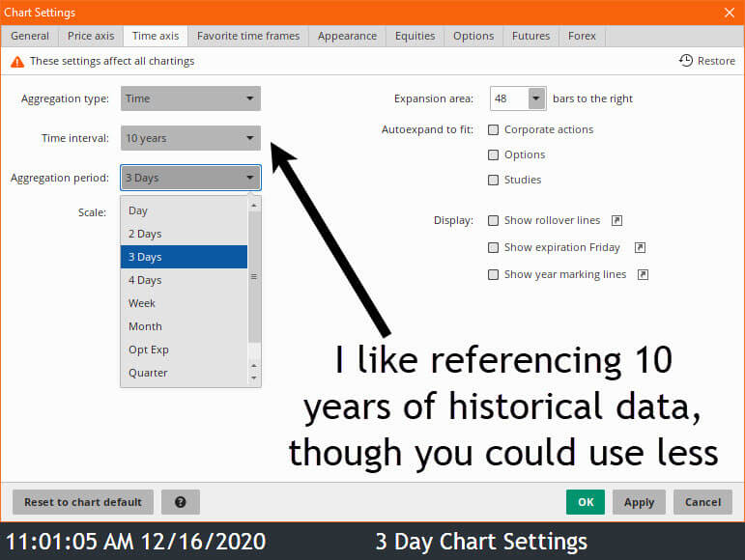Click Reset to chart default button
The width and height of the screenshot is (745, 560).
pos(83,502)
